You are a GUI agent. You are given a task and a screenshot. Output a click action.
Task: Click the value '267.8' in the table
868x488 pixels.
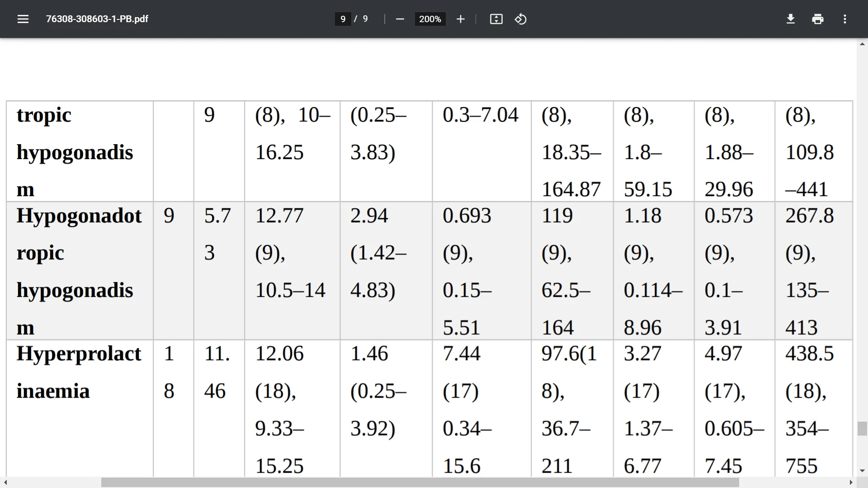pos(809,216)
